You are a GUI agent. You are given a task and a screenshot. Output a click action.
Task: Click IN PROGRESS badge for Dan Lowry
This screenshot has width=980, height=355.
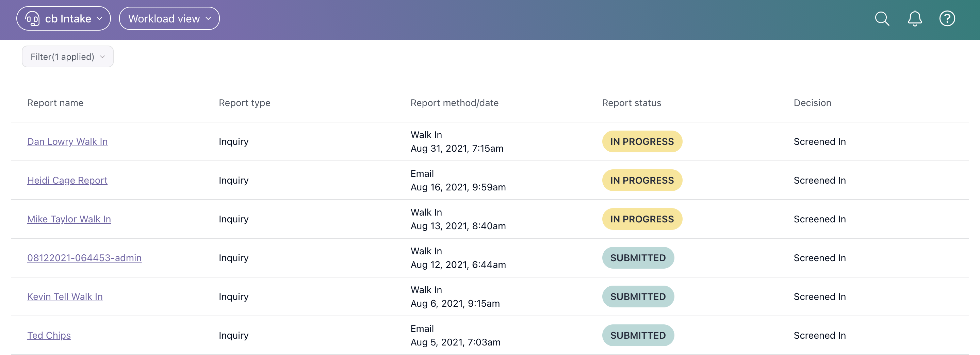[642, 141]
